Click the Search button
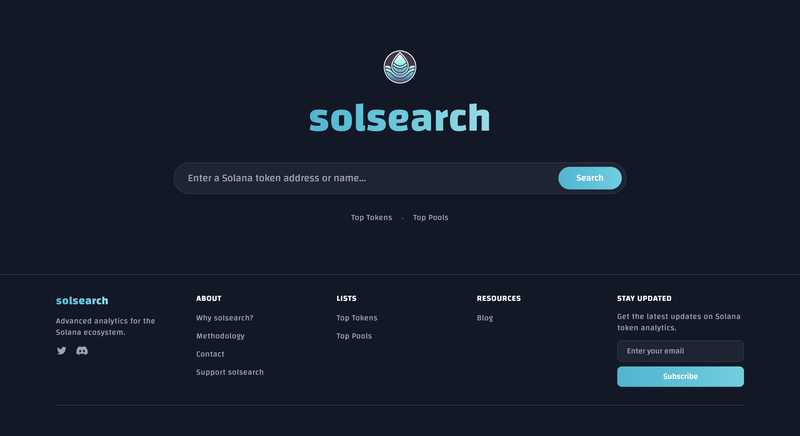Screen dimensions: 800x436 [590, 178]
